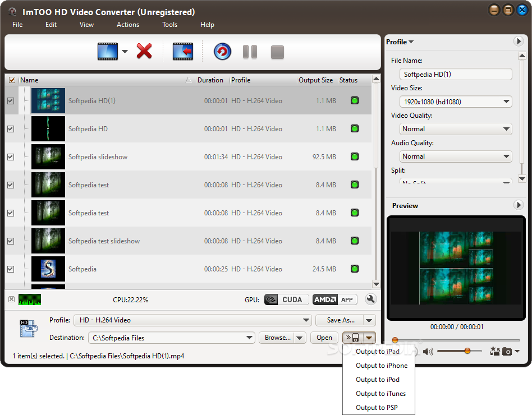Click the file list scrollbar down arrow

pos(376,284)
